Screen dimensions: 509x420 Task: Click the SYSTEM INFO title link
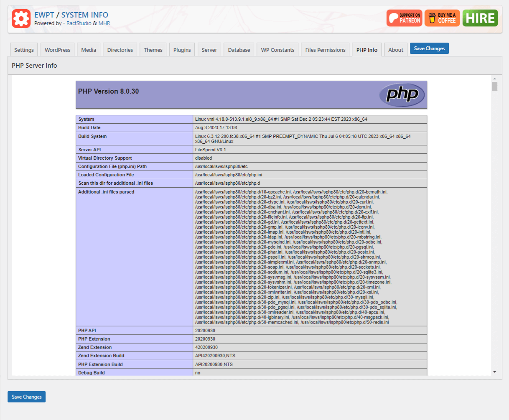coord(85,15)
